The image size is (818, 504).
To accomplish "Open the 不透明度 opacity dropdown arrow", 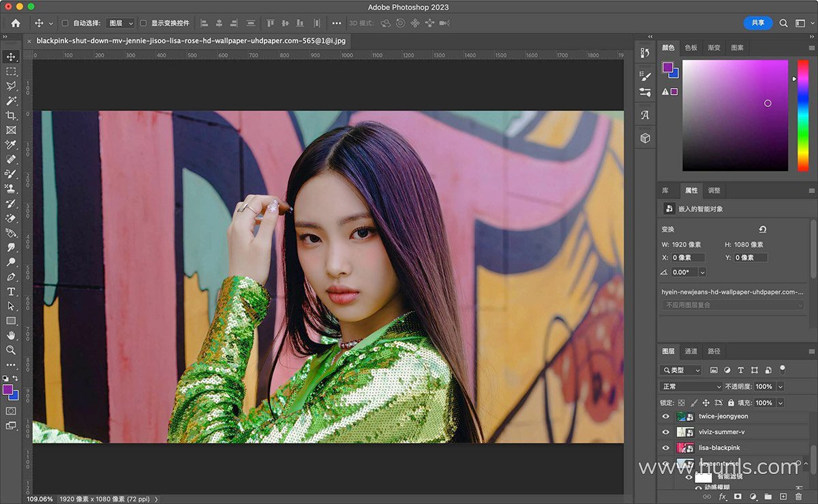I will pyautogui.click(x=780, y=386).
